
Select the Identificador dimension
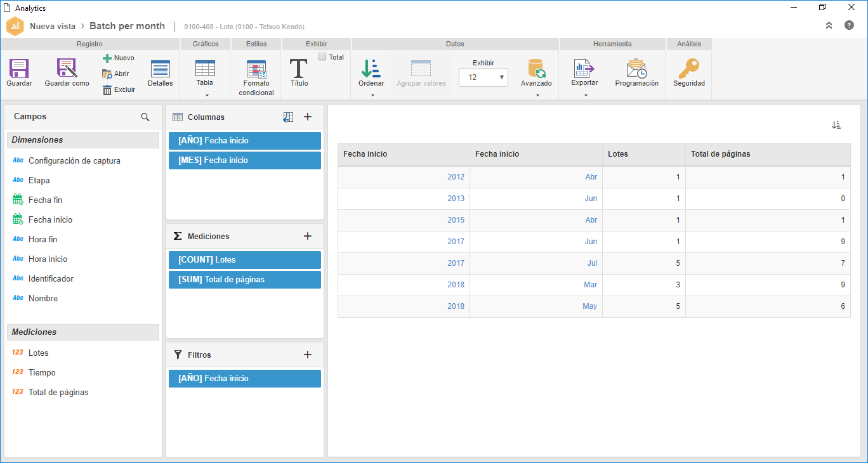pyautogui.click(x=51, y=279)
